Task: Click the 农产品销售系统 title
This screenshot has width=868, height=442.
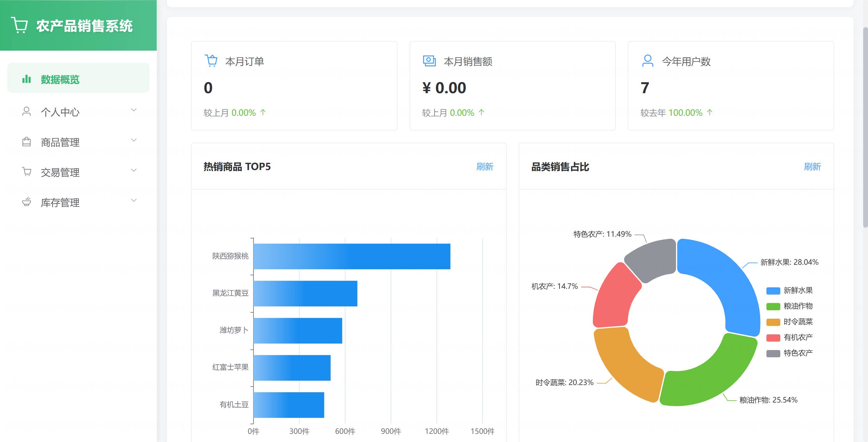Action: (x=84, y=26)
